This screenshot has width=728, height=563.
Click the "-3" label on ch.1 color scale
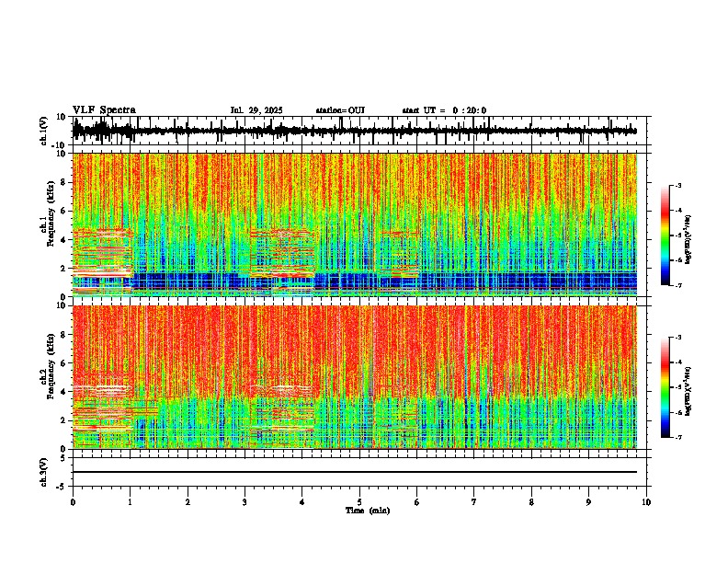pyautogui.click(x=677, y=185)
